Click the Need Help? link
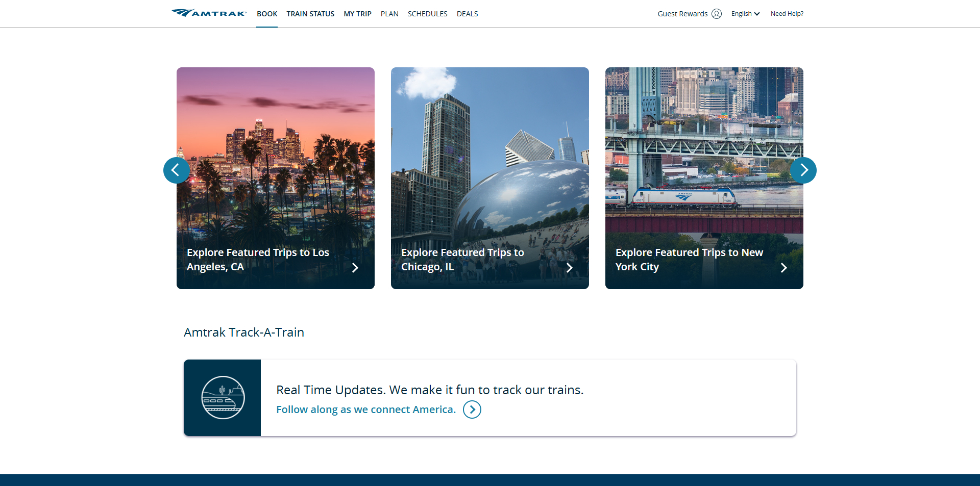This screenshot has height=486, width=980. click(x=787, y=14)
